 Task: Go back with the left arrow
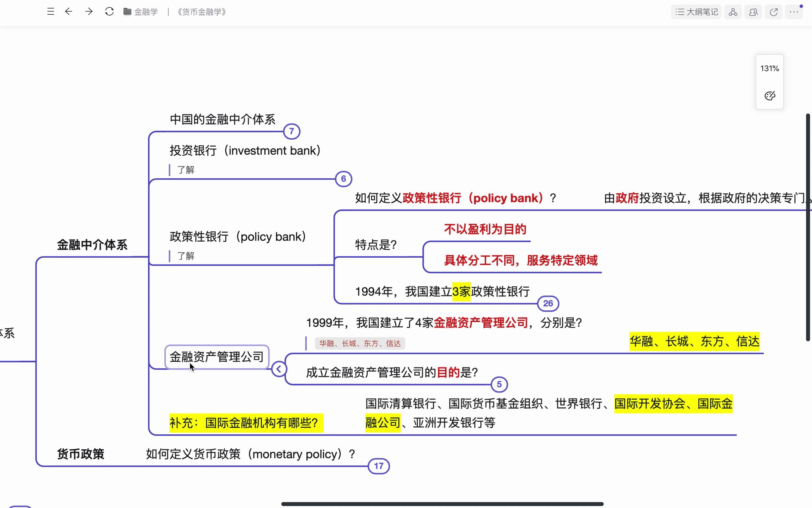(x=69, y=12)
